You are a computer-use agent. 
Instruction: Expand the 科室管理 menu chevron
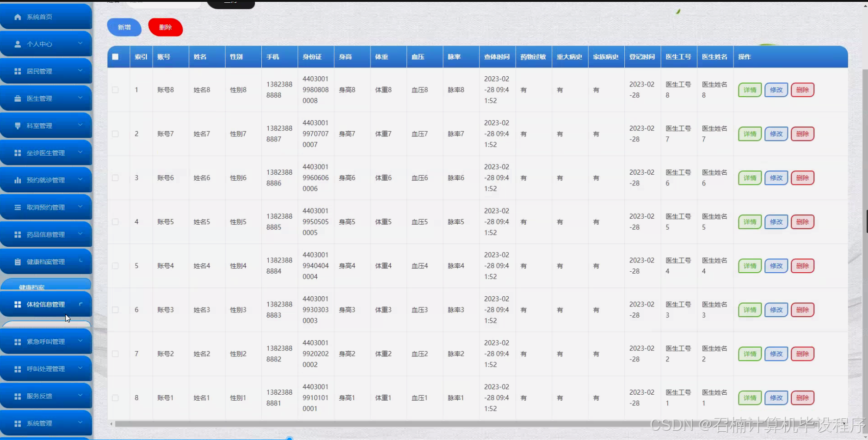coord(80,125)
